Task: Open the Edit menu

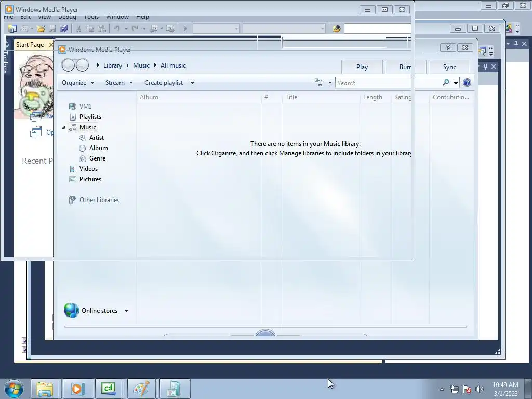Action: (x=25, y=17)
